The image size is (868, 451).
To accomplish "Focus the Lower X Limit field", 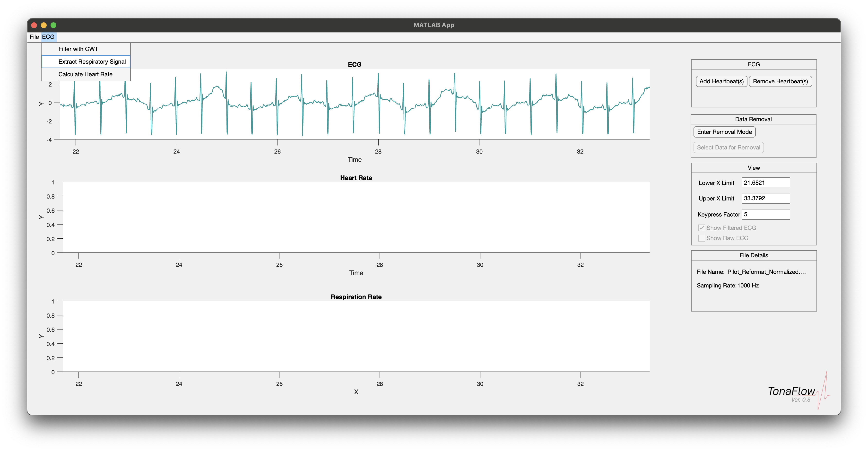I will (765, 183).
